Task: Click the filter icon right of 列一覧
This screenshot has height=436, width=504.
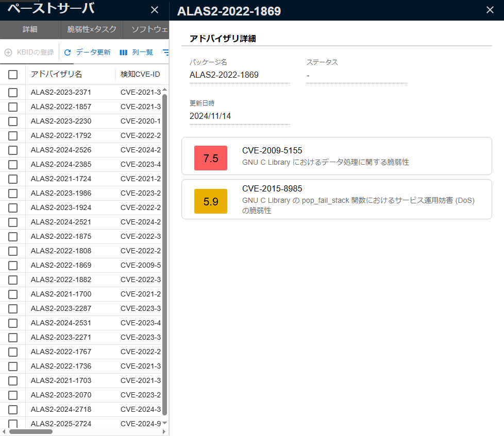Action: pyautogui.click(x=166, y=53)
